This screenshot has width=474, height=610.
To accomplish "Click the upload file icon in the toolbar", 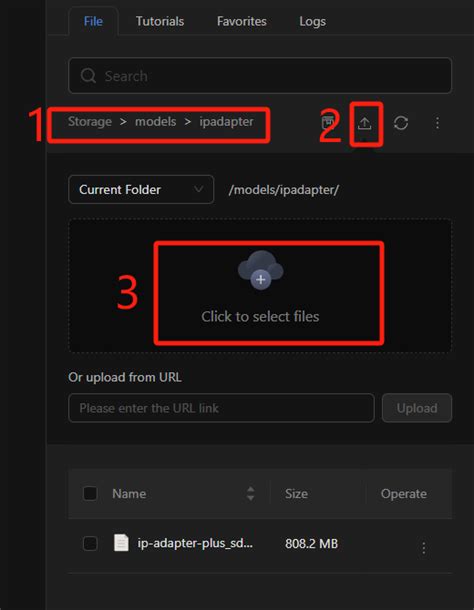I will pos(365,124).
